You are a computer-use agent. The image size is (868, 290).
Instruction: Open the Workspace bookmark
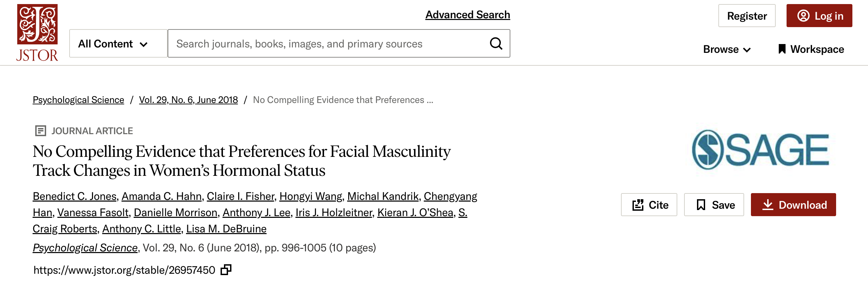811,49
